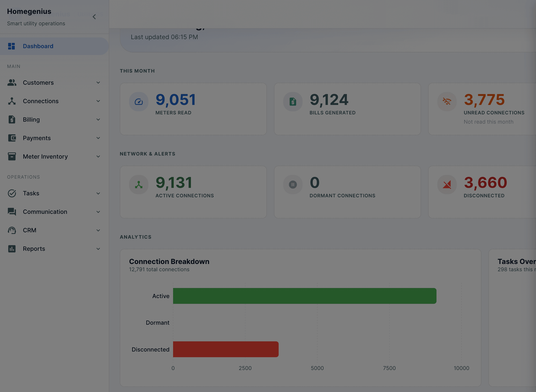Click the Active Connections green network icon

point(139,185)
